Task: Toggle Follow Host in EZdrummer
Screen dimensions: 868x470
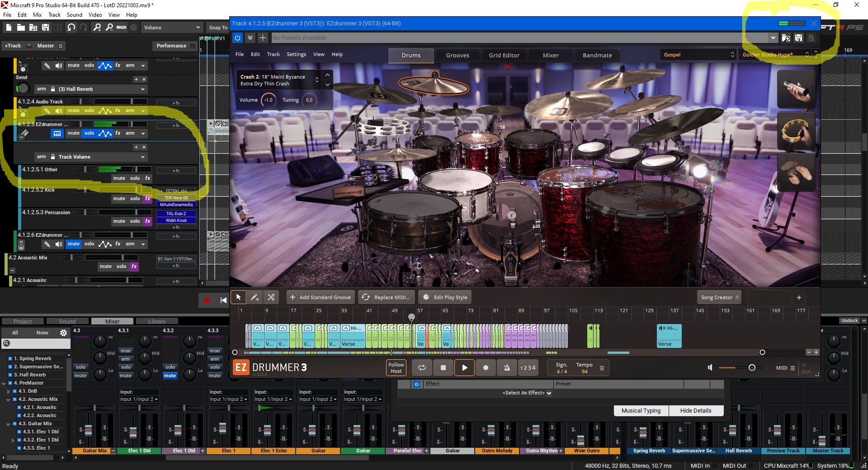Action: coord(396,368)
